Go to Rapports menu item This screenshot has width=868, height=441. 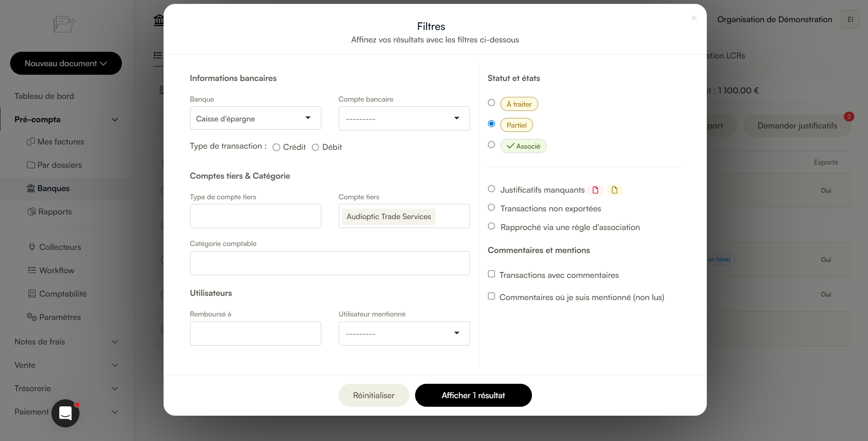[x=55, y=212]
